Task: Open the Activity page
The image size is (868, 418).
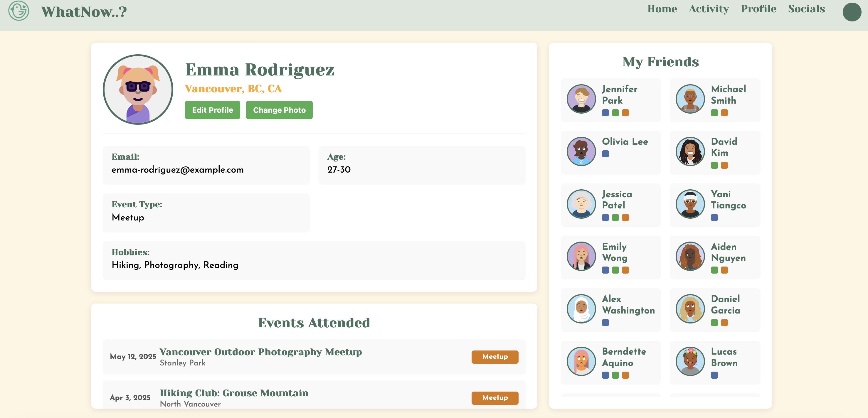Action: pyautogui.click(x=708, y=9)
